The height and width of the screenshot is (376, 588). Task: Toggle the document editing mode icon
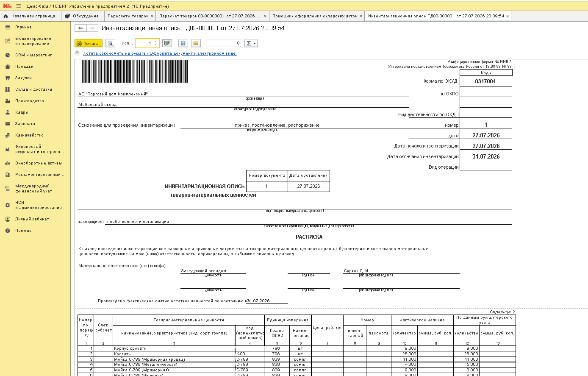coord(167,43)
